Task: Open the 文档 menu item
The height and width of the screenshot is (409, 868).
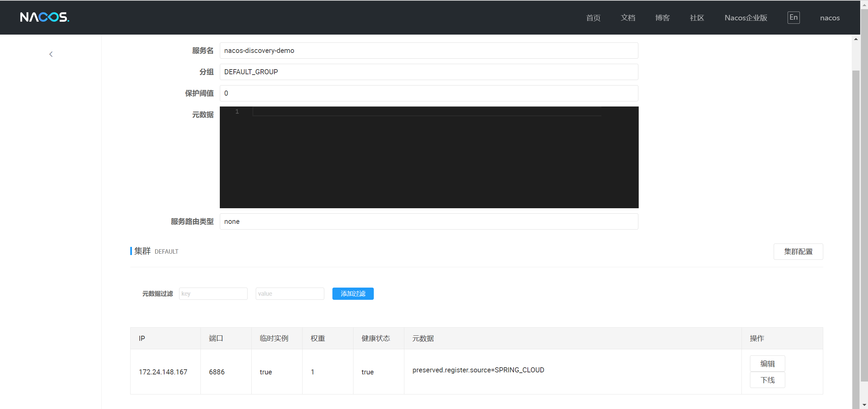Action: 628,18
